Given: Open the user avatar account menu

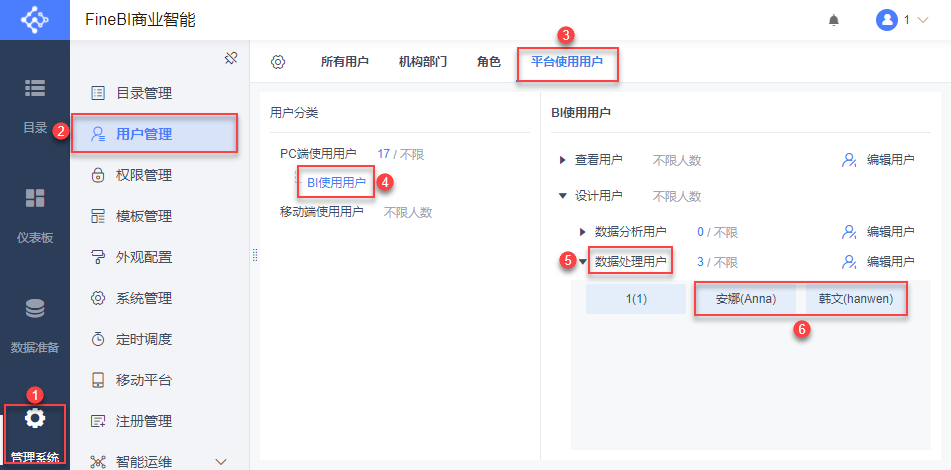Looking at the screenshot, I should (x=901, y=20).
